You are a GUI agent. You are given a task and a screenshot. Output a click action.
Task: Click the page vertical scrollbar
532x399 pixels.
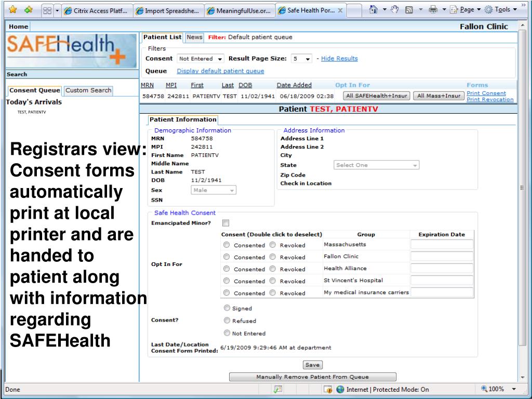coord(522,202)
